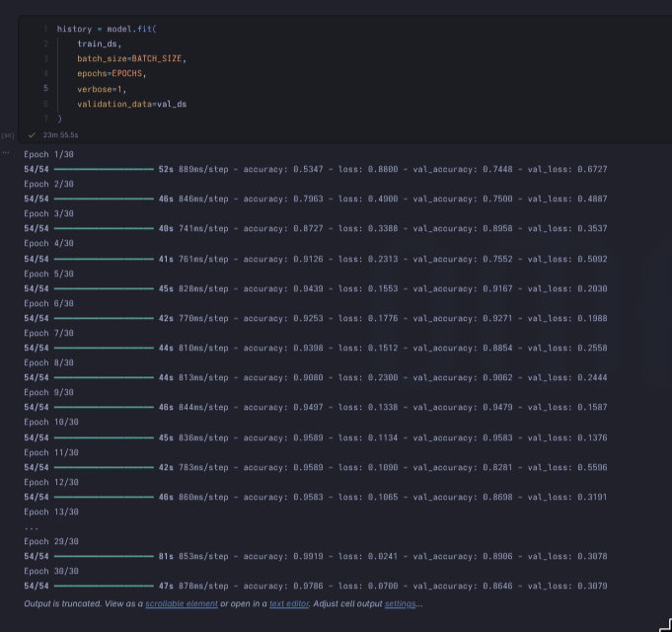
Task: Open the 'scrollable element' output link
Action: tap(182, 603)
